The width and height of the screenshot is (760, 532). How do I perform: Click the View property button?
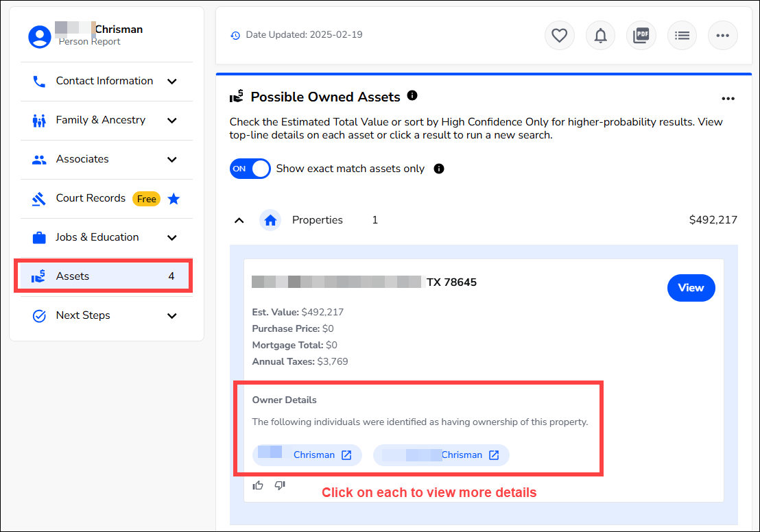tap(691, 288)
